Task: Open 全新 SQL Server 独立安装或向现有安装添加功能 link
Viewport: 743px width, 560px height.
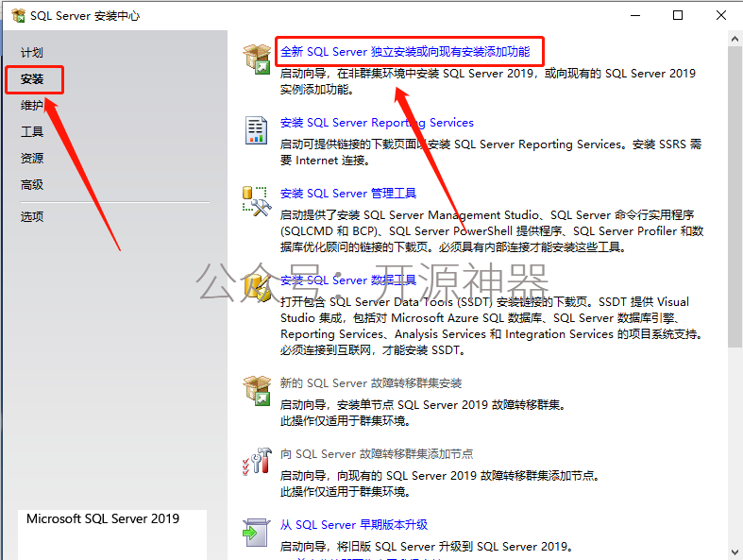Action: click(405, 51)
